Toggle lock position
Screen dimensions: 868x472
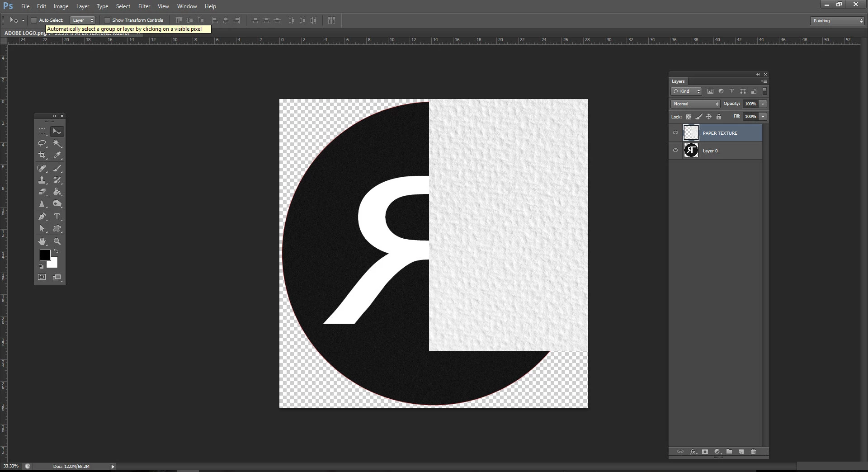pyautogui.click(x=709, y=117)
